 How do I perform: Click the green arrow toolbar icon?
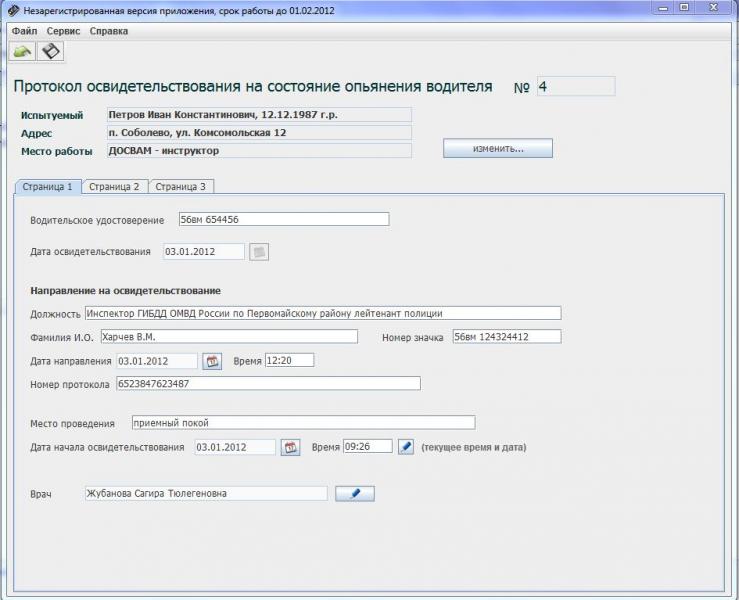tap(22, 51)
